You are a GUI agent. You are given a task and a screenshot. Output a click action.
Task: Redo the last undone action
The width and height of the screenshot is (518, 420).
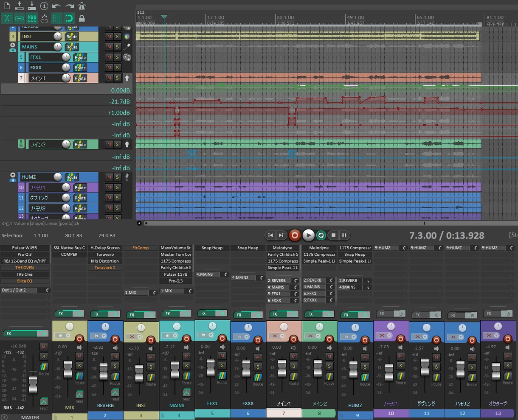pyautogui.click(x=69, y=6)
